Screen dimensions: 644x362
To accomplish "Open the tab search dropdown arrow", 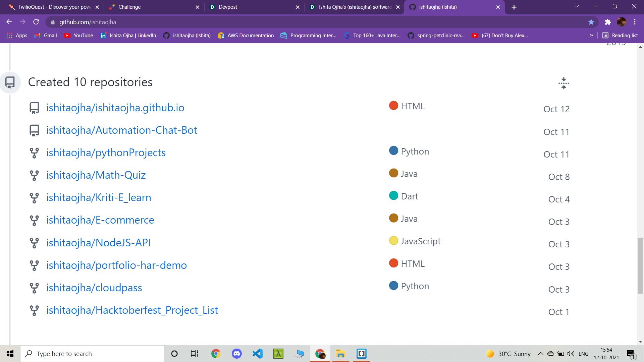I will click(x=577, y=7).
